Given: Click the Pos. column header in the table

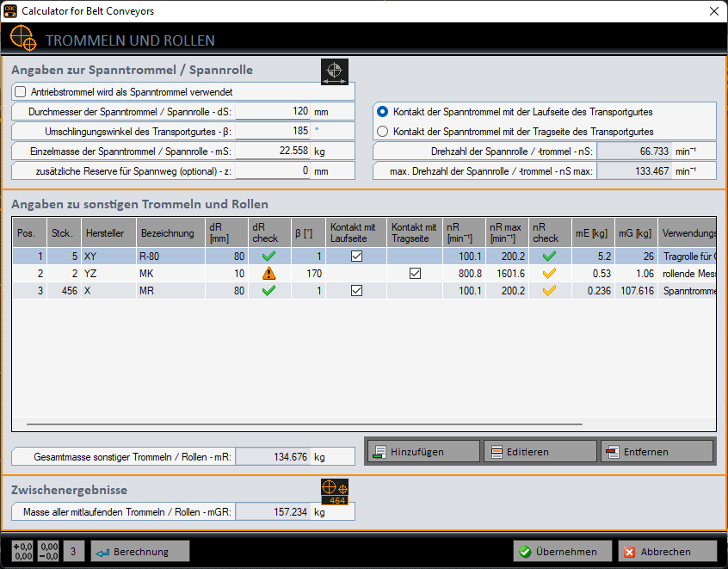Looking at the screenshot, I should [x=28, y=232].
